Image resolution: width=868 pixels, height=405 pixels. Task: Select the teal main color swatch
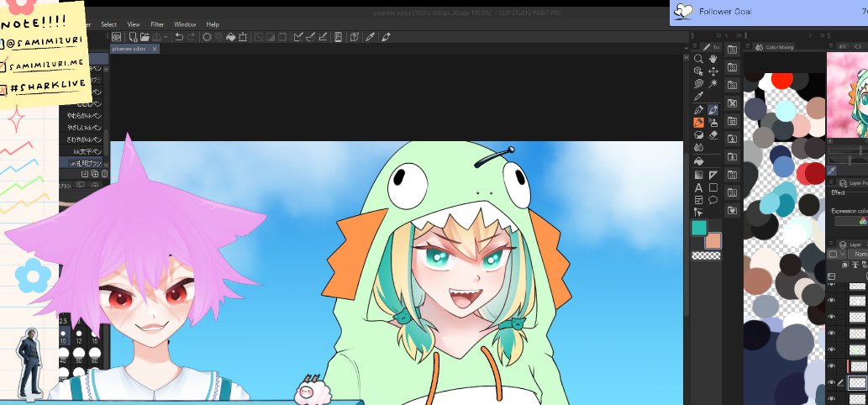[699, 228]
